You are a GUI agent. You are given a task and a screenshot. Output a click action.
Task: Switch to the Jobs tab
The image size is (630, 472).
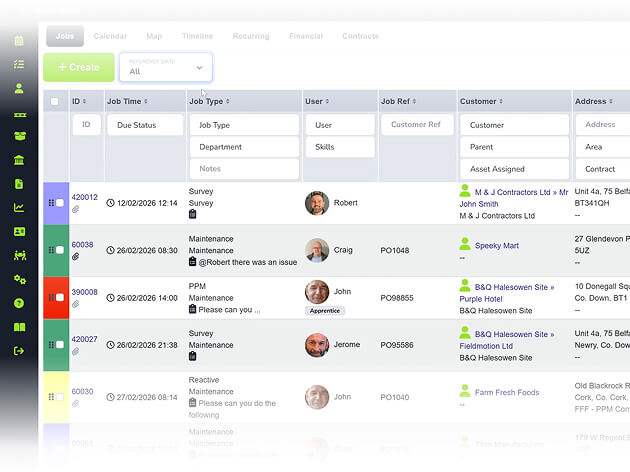pos(65,36)
